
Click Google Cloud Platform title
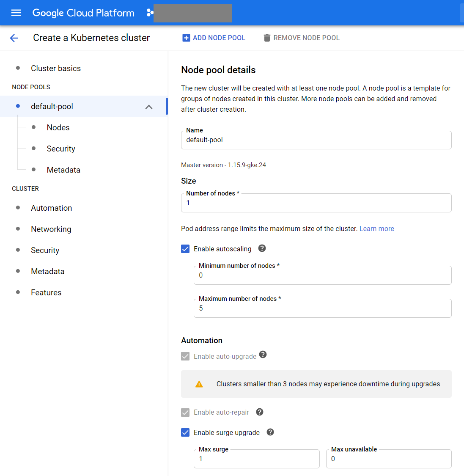[83, 13]
